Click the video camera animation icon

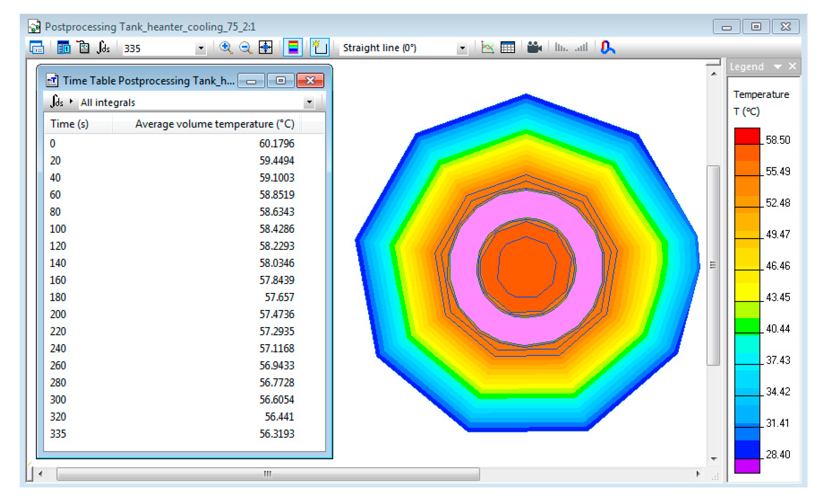pos(534,48)
